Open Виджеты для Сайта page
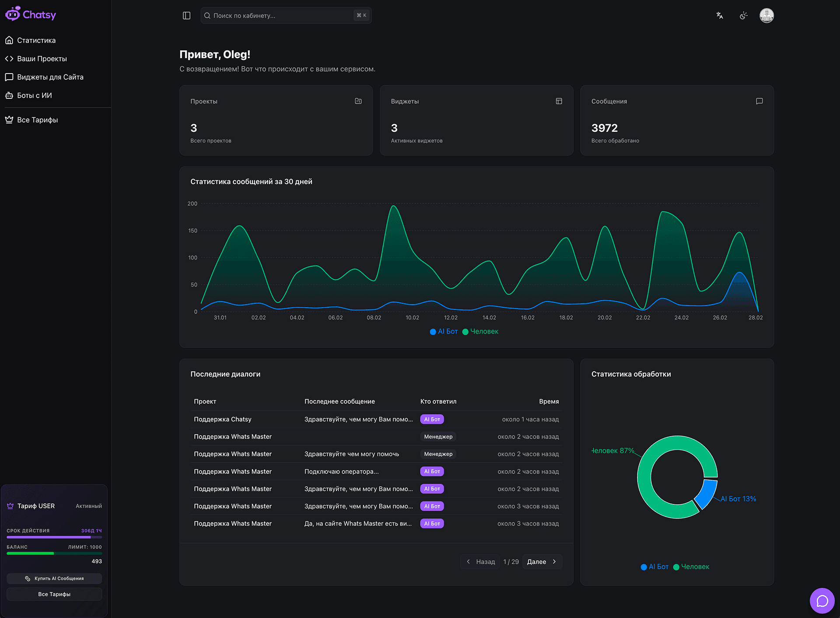Viewport: 840px width, 618px height. pyautogui.click(x=50, y=77)
